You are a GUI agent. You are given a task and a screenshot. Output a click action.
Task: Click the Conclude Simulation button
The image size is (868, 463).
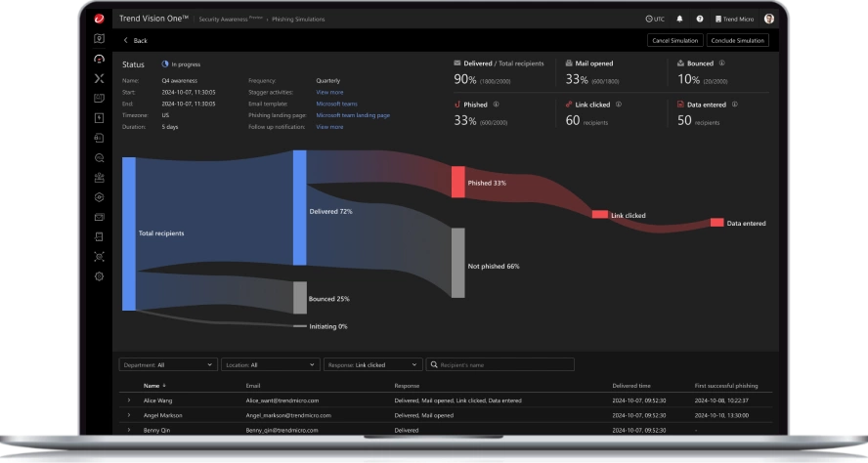click(x=737, y=40)
